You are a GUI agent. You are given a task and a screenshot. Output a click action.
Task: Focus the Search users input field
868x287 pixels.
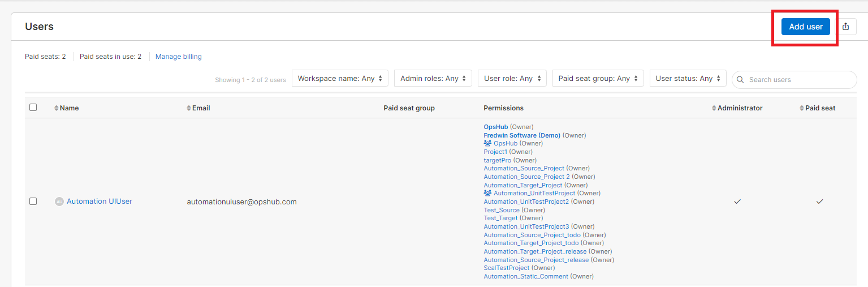[800, 80]
